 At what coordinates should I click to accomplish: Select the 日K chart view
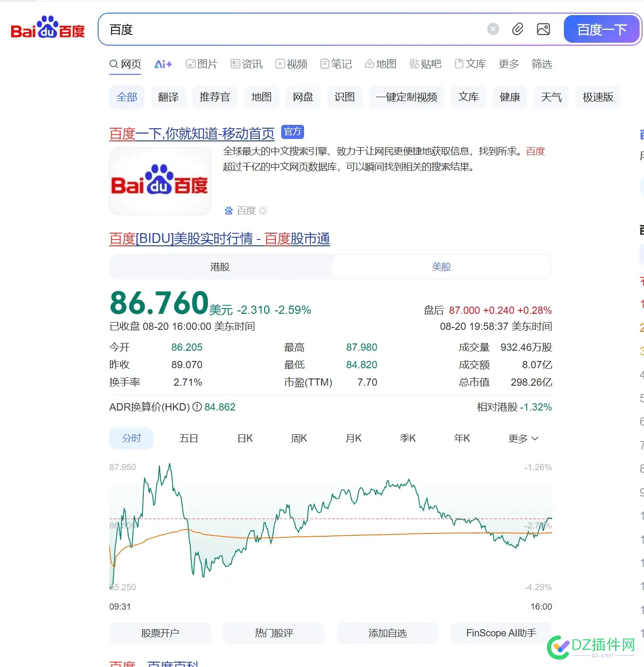245,438
